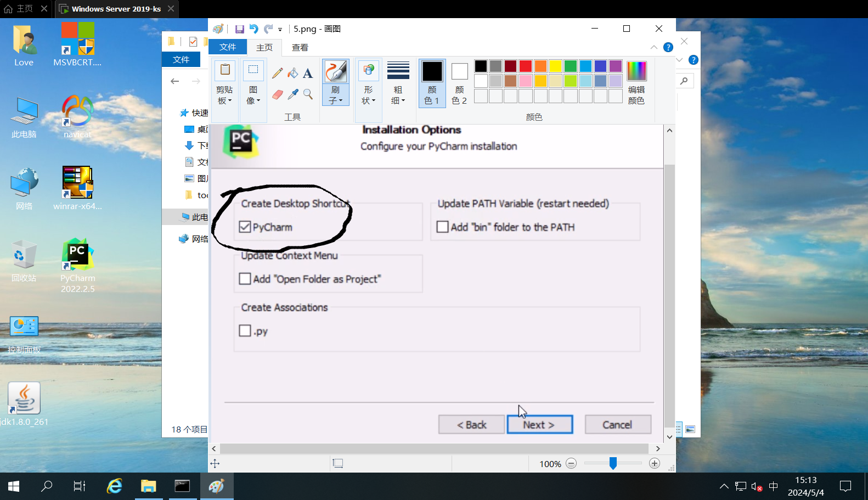This screenshot has height=500, width=868.
Task: Check the .py association checkbox
Action: (245, 330)
